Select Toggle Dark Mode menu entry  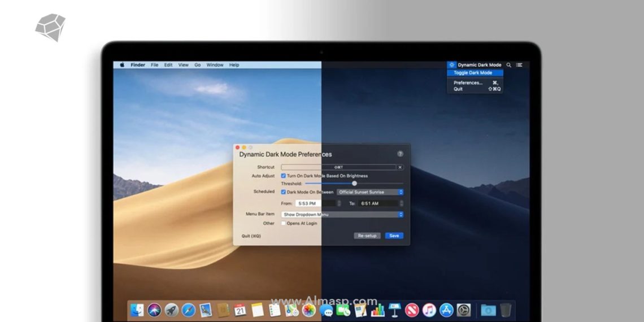coord(475,73)
